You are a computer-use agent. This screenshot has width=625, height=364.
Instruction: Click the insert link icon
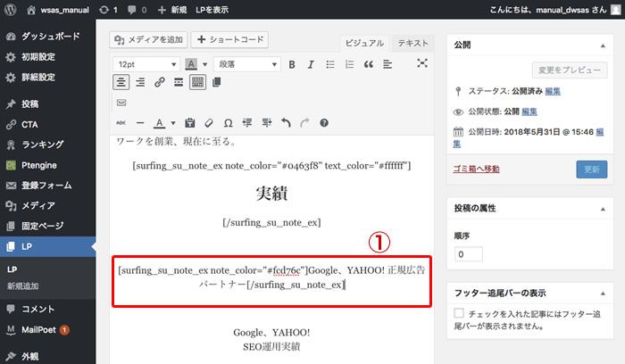click(x=159, y=82)
